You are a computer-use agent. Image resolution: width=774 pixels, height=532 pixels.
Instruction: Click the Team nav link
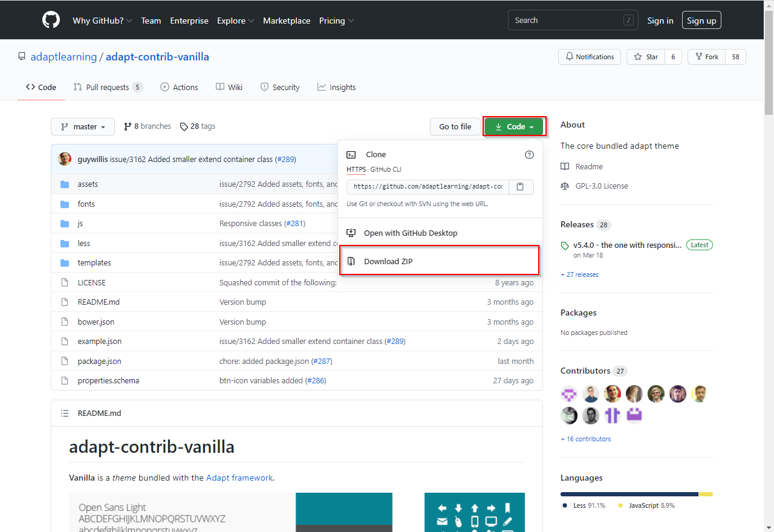pos(151,21)
